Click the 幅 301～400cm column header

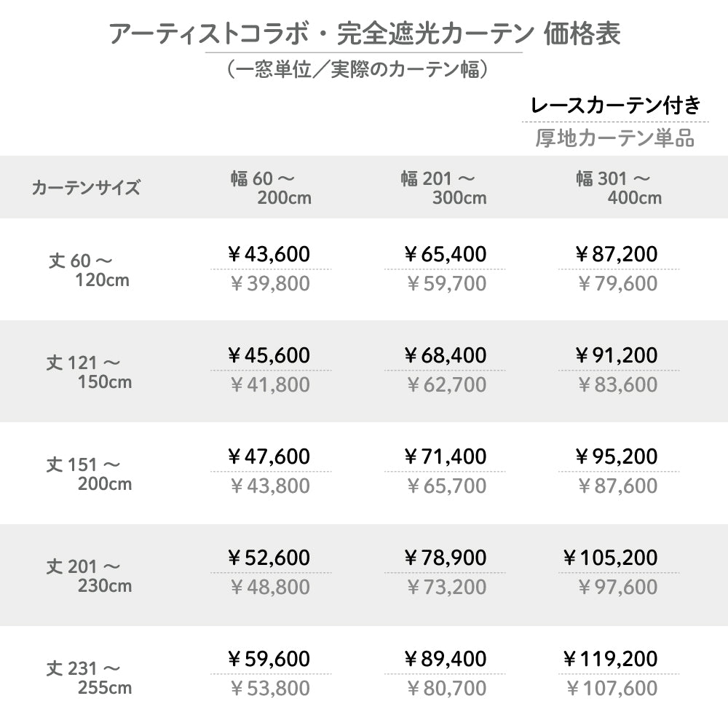[619, 187]
